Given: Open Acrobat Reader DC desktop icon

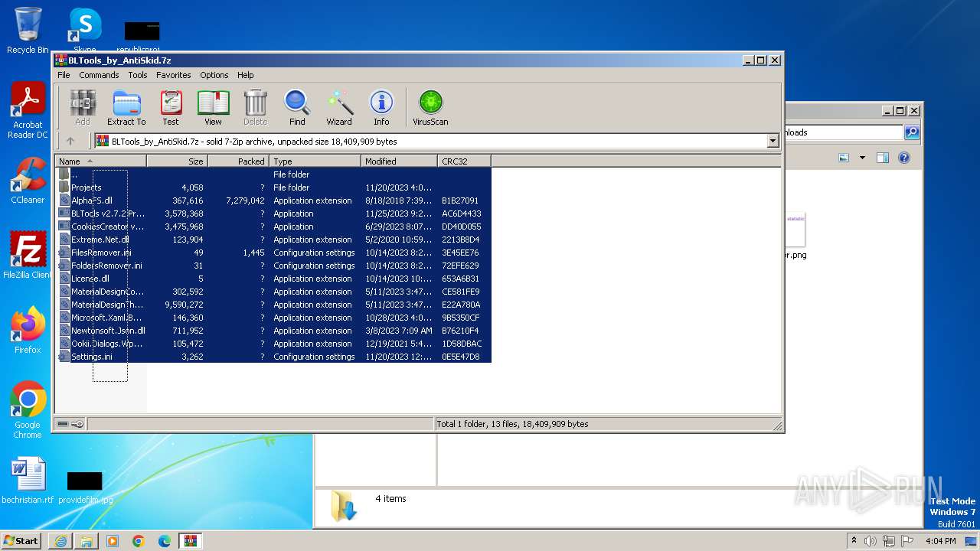Looking at the screenshot, I should 28,111.
